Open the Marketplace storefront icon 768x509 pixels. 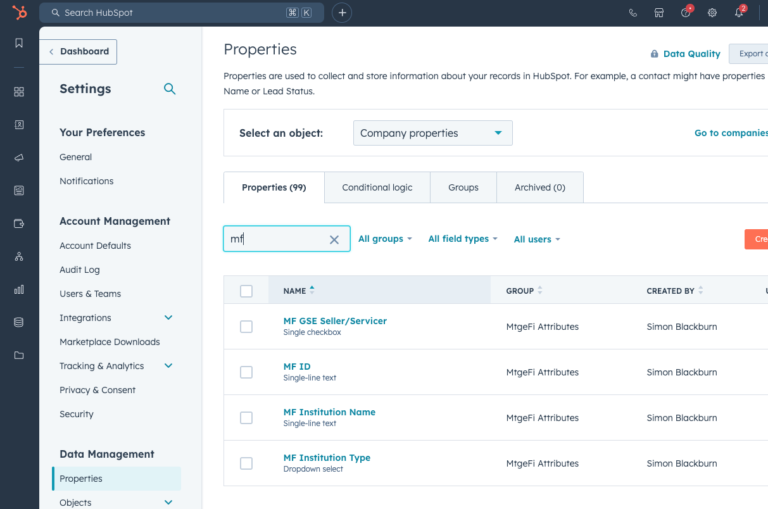[659, 13]
